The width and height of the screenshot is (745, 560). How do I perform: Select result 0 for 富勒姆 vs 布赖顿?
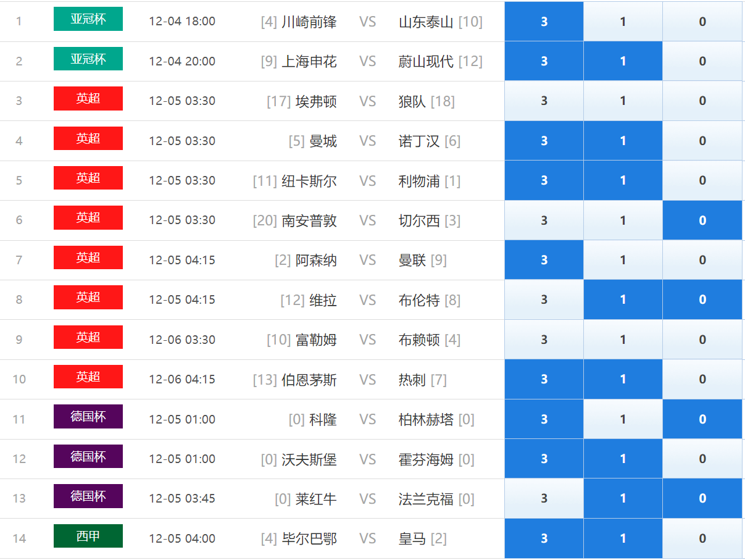click(702, 340)
